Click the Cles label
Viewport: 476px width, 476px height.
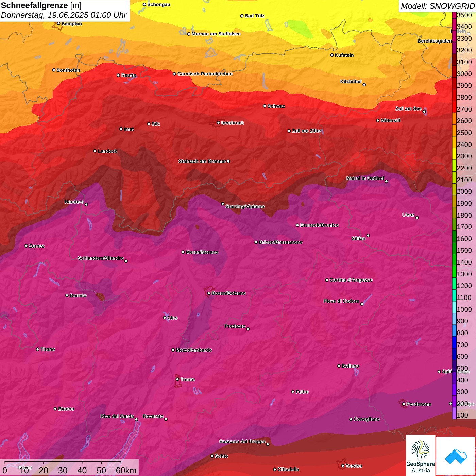point(172,318)
